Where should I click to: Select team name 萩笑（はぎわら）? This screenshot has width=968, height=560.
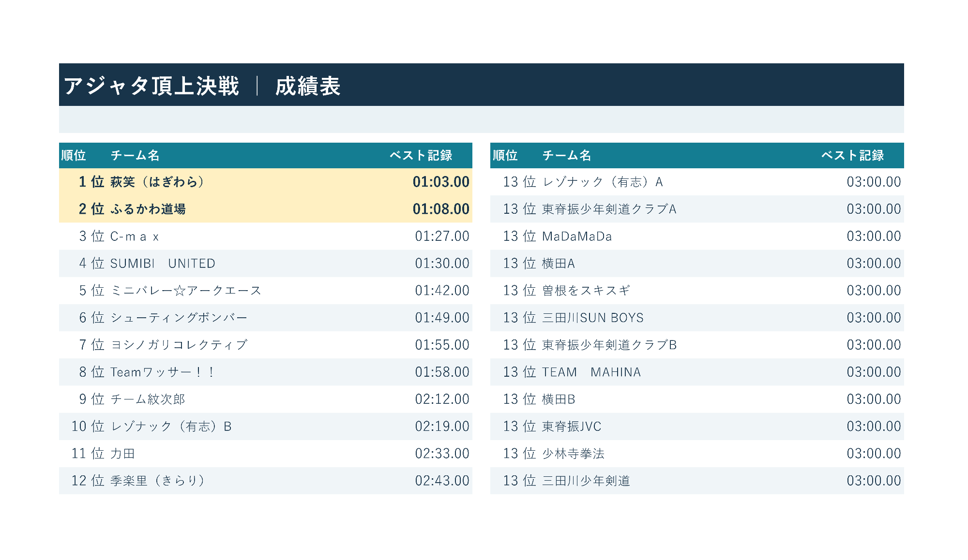click(157, 182)
